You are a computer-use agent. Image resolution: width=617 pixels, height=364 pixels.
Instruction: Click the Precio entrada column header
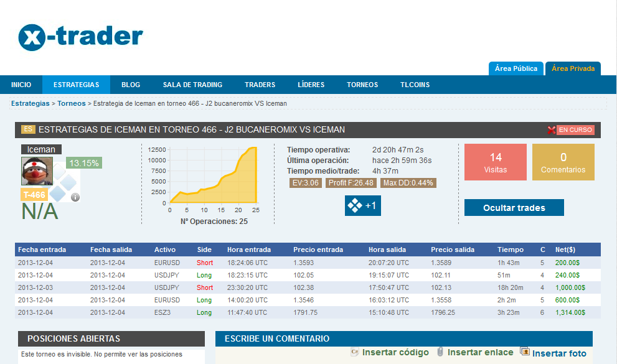(x=318, y=250)
